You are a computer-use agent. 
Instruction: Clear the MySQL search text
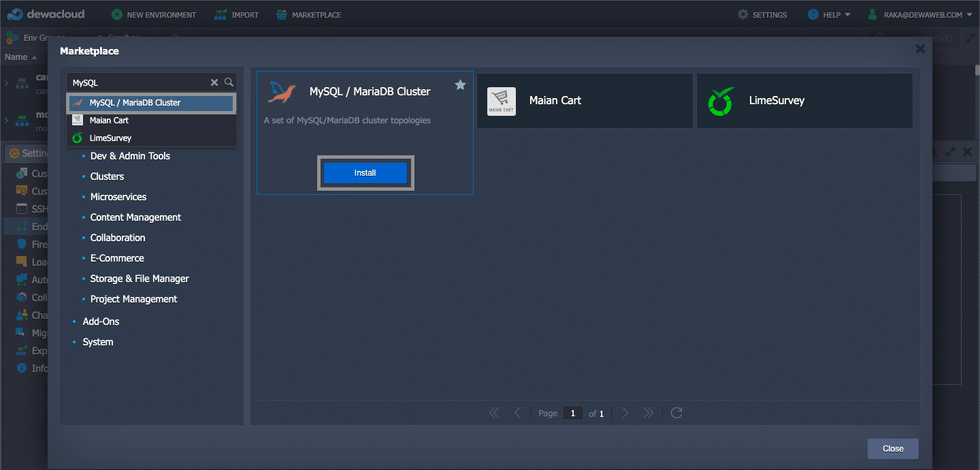click(214, 82)
